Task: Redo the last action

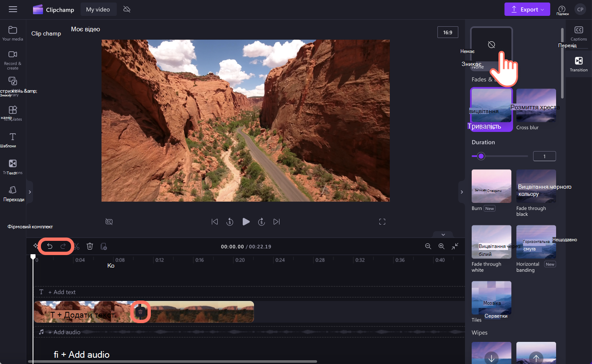Action: (63, 246)
